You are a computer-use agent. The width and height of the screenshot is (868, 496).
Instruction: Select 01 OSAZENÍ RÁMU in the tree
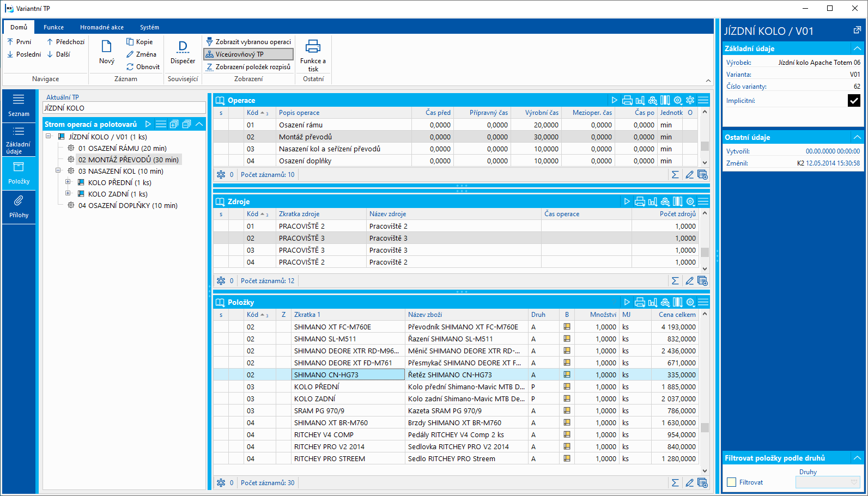[122, 148]
